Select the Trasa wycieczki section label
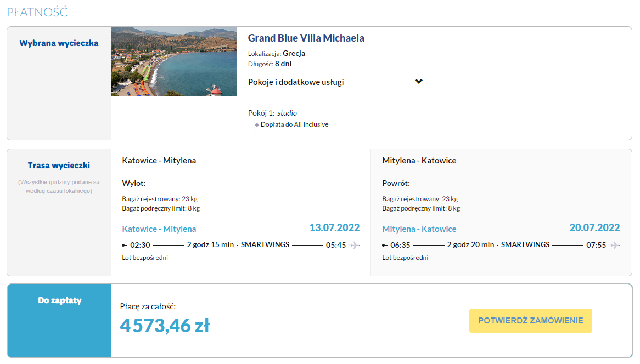This screenshot has height=364, width=640. (59, 166)
